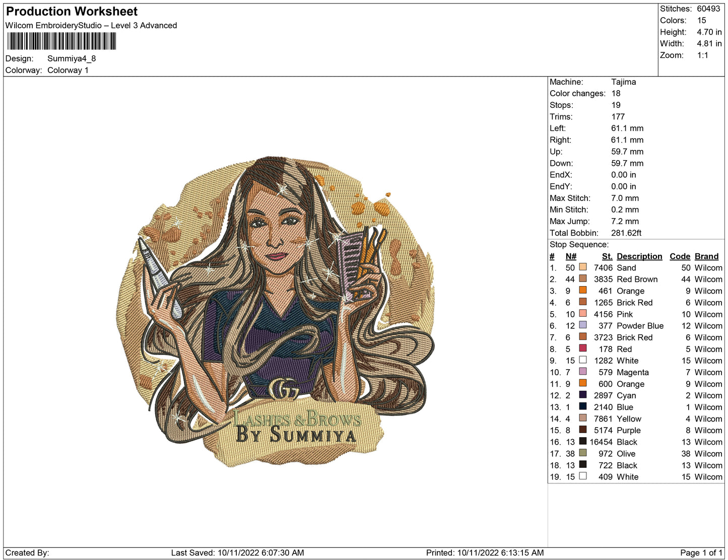Click the barcode under the software name
Viewport: 728px width, 560px height.
61,41
